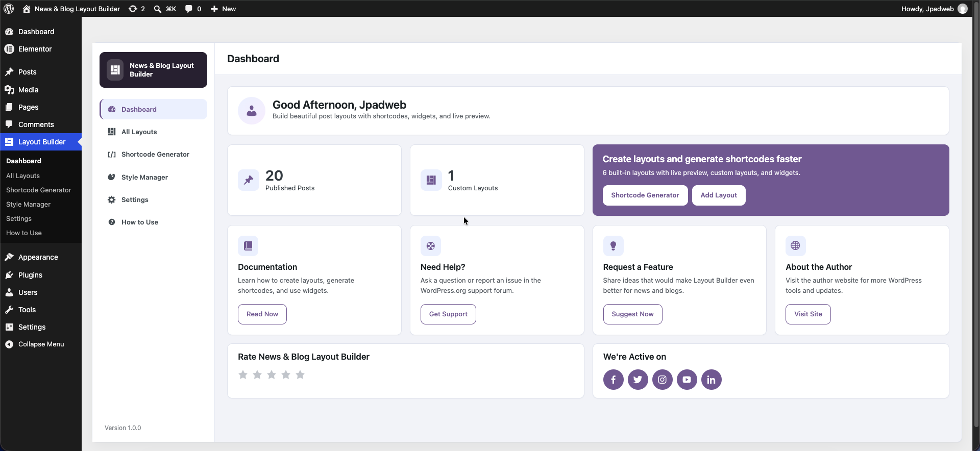The height and width of the screenshot is (451, 980).
Task: Open Plugins in admin menu
Action: [x=41, y=275]
